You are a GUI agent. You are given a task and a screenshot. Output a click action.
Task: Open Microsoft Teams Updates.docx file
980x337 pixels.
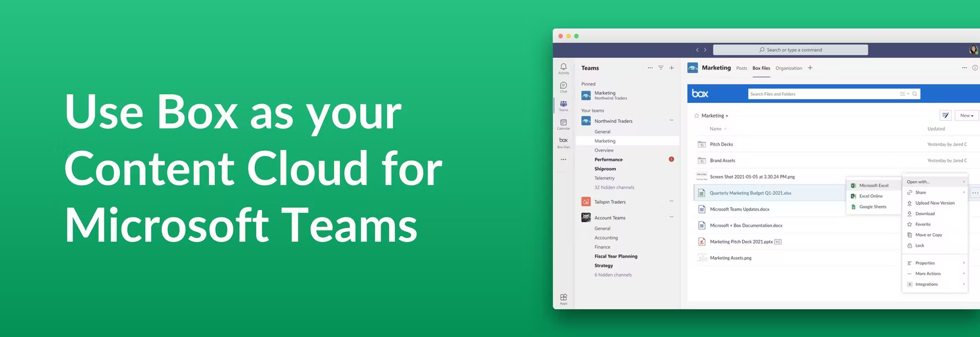(x=739, y=209)
